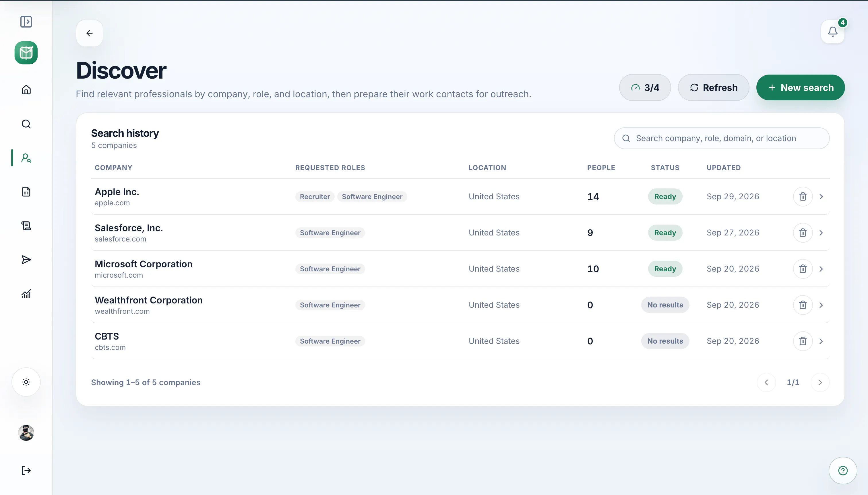Delete the CBTS search row
This screenshot has width=868, height=495.
(x=803, y=341)
